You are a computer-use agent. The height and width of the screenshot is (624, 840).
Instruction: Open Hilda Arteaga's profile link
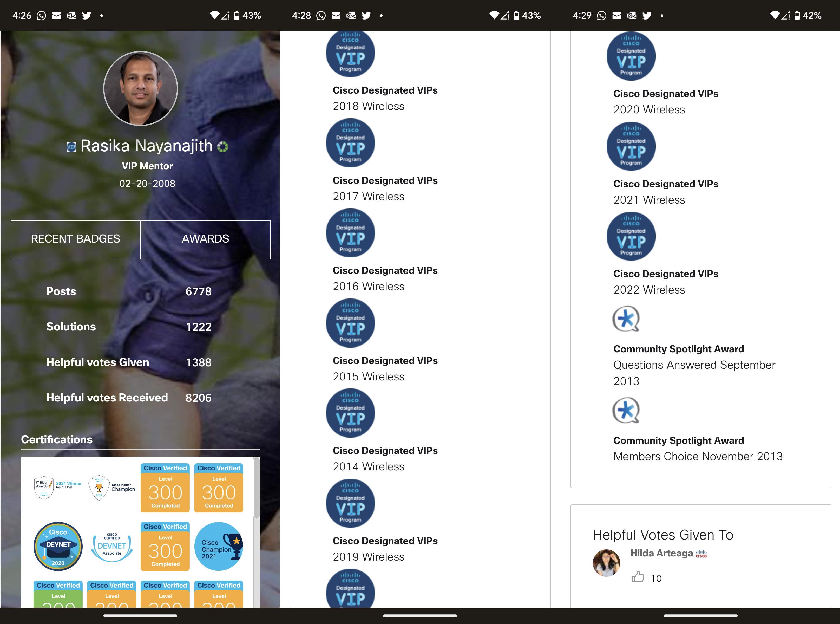[x=661, y=553]
